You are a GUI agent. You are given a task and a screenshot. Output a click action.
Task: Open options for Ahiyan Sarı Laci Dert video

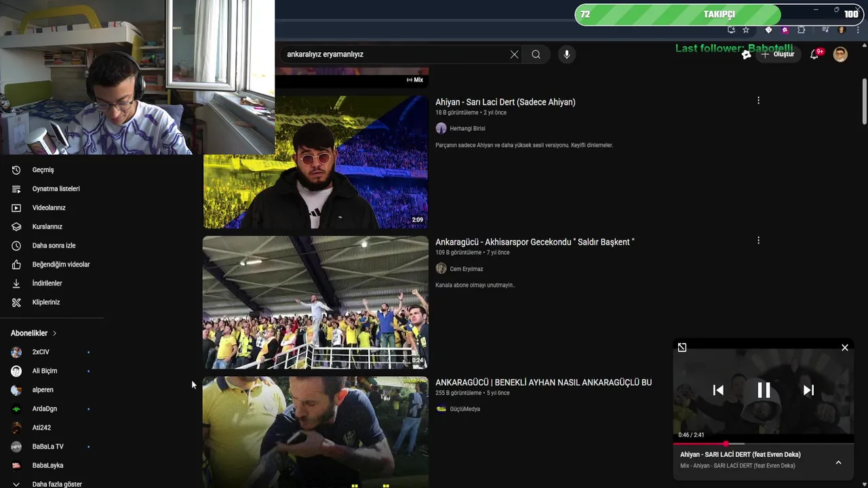(758, 100)
